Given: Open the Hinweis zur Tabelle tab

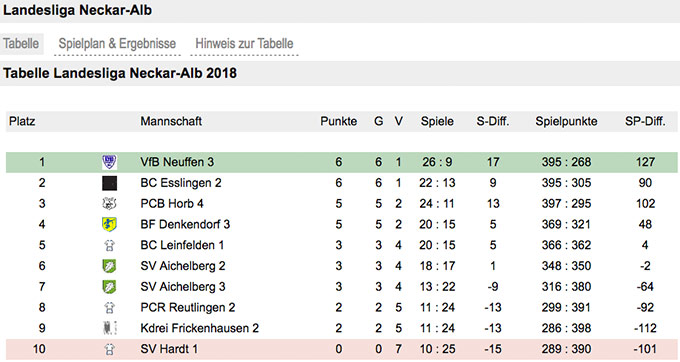Looking at the screenshot, I should point(244,44).
